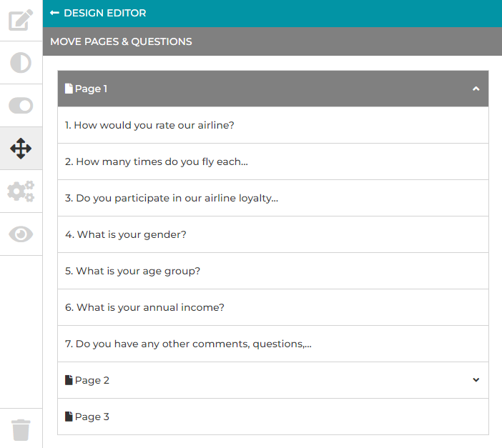This screenshot has height=448, width=502.
Task: Select question 2 How many times do you fly
Action: (273, 161)
